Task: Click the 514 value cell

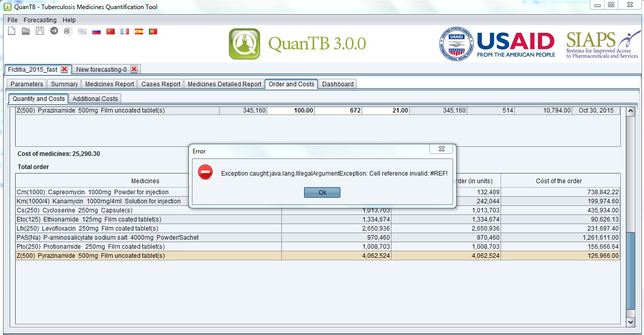Action: 491,110
